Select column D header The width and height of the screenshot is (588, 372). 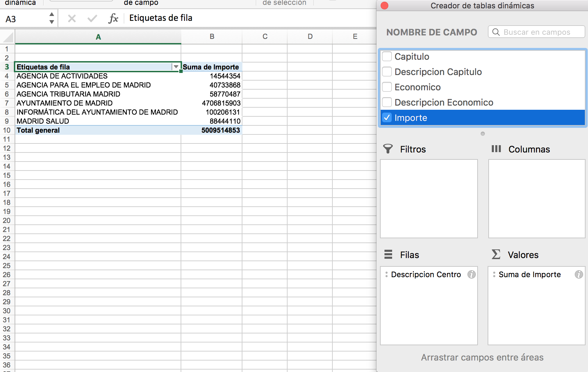point(310,36)
